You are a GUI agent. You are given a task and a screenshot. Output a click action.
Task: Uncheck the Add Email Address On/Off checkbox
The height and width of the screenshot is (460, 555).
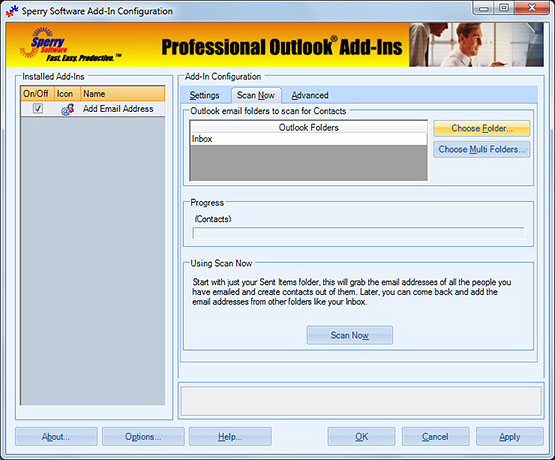click(38, 108)
